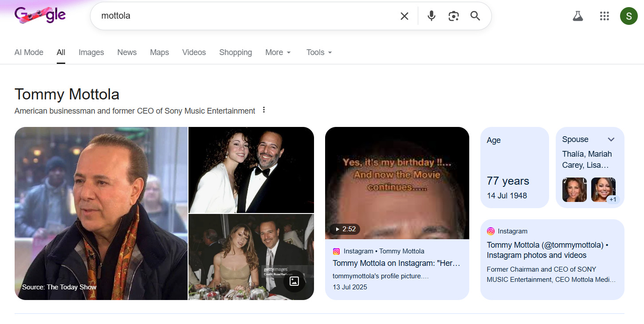Open three-dot menu next to Tommy Mottola description
The height and width of the screenshot is (324, 644).
pyautogui.click(x=264, y=110)
